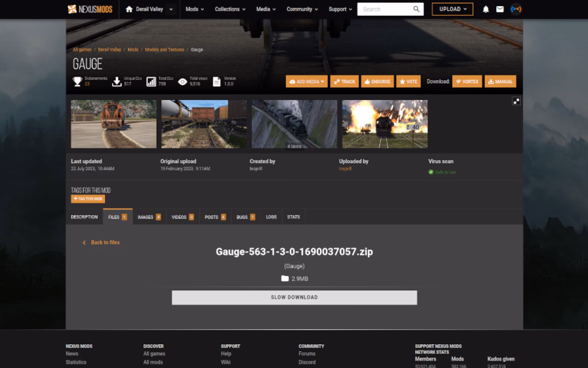The width and height of the screenshot is (588, 368).
Task: Click the Mods breadcrumb link
Action: tap(133, 50)
